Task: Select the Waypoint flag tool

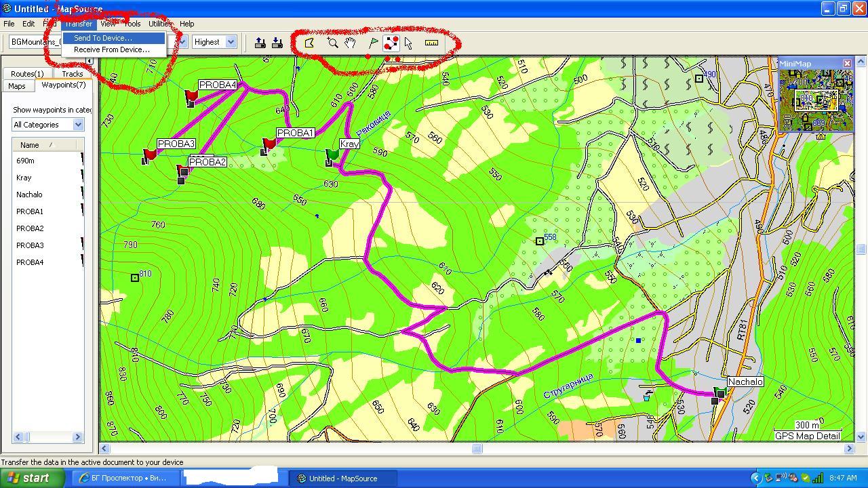Action: click(373, 43)
